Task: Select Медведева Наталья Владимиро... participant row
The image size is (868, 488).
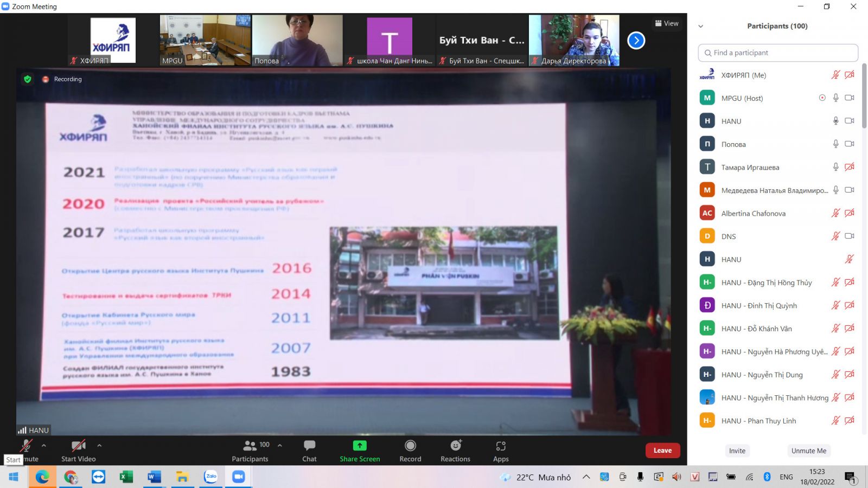Action: click(x=777, y=190)
